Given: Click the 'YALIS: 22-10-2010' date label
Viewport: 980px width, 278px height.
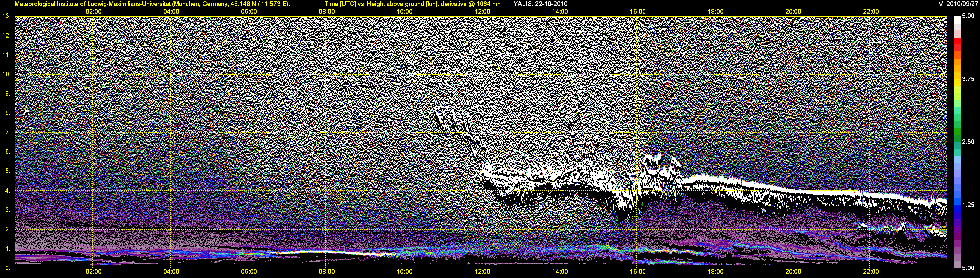Looking at the screenshot, I should (540, 4).
